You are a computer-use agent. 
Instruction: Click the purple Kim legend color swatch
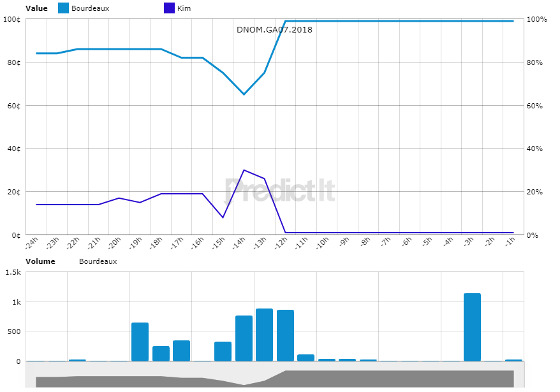(169, 8)
